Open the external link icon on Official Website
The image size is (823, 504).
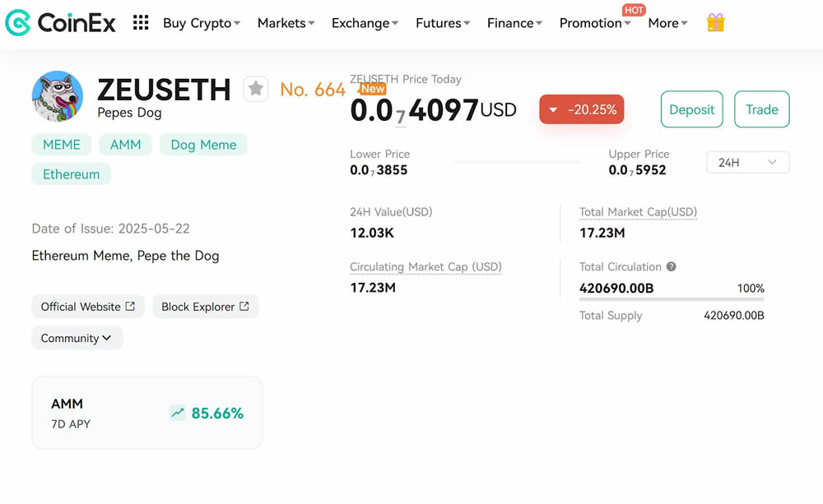tap(130, 306)
